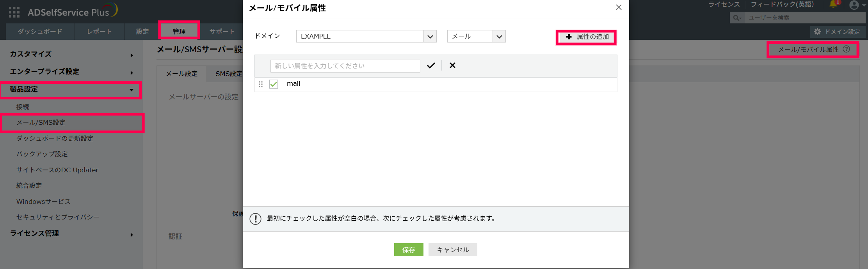Select Windowsサービス in the sidebar
The image size is (868, 269).
[43, 202]
